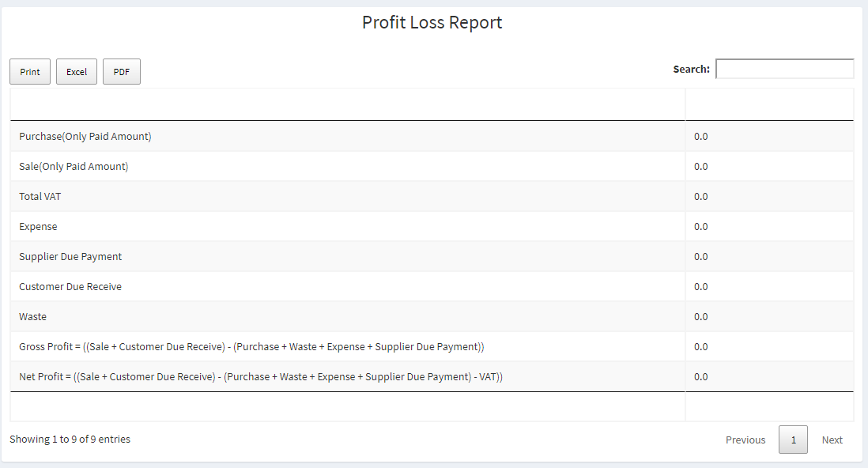This screenshot has height=468, width=868.
Task: Export the report as PDF
Action: coord(121,71)
